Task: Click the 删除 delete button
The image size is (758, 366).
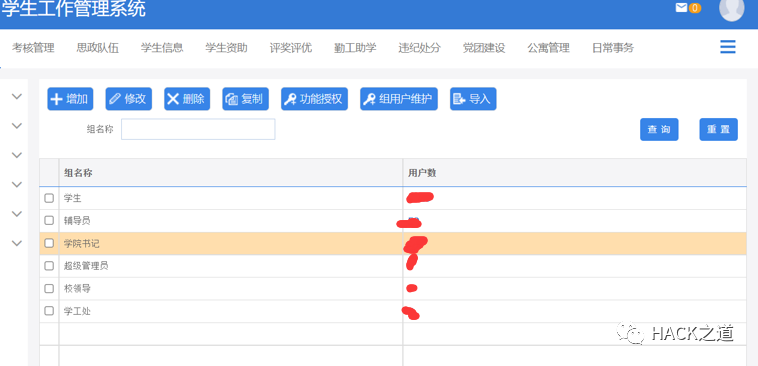Action: [187, 99]
